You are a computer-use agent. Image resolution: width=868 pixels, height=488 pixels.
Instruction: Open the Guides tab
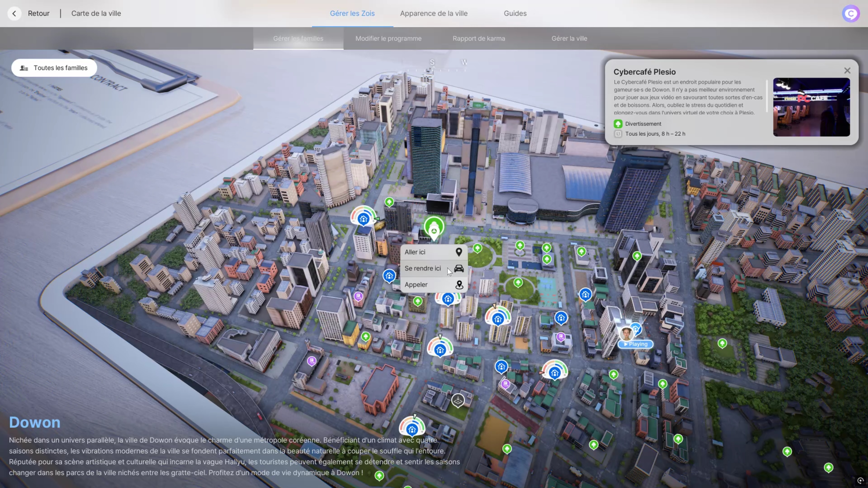point(515,14)
